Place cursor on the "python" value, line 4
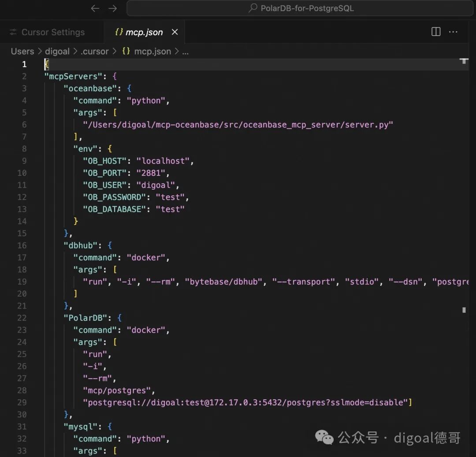This screenshot has width=476, height=457. click(x=146, y=100)
